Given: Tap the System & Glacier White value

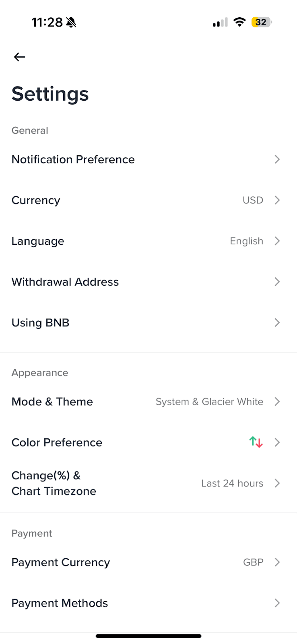Looking at the screenshot, I should 209,402.
